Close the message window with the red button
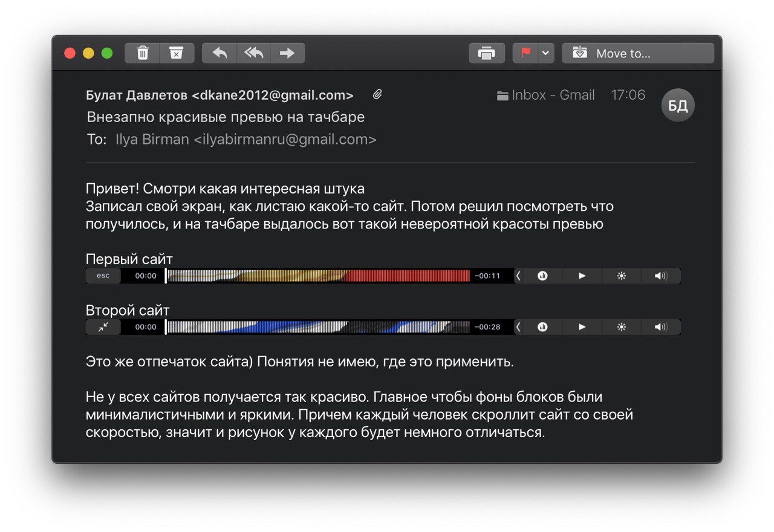Screen dimensions: 774x532 click(x=70, y=53)
